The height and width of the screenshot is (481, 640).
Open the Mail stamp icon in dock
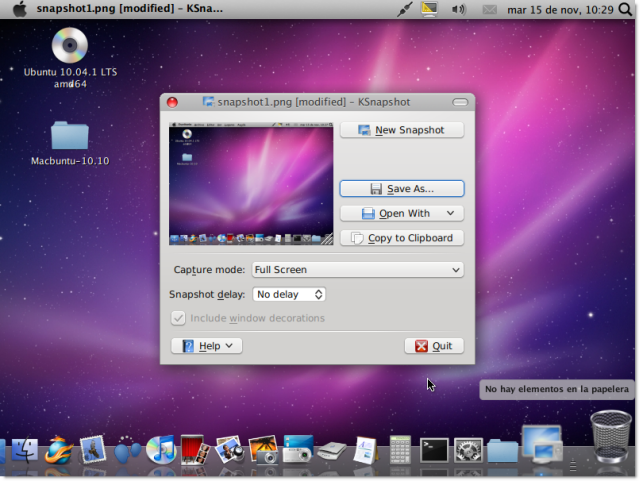tap(93, 450)
